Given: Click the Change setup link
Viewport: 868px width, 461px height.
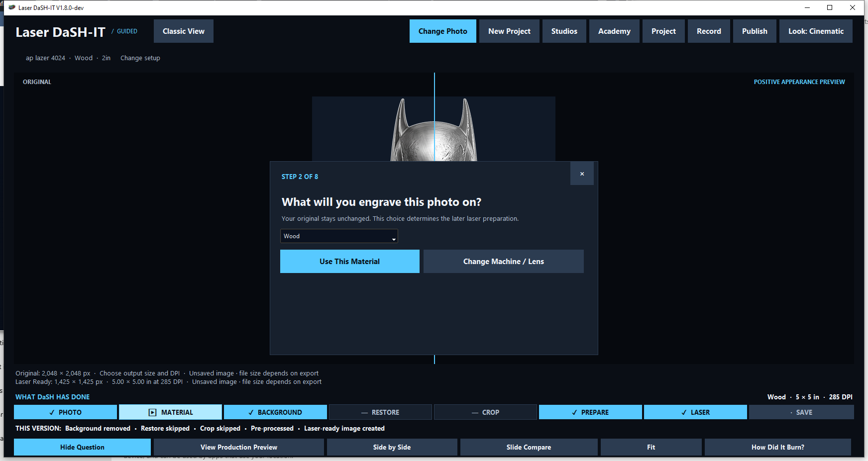Looking at the screenshot, I should point(140,58).
